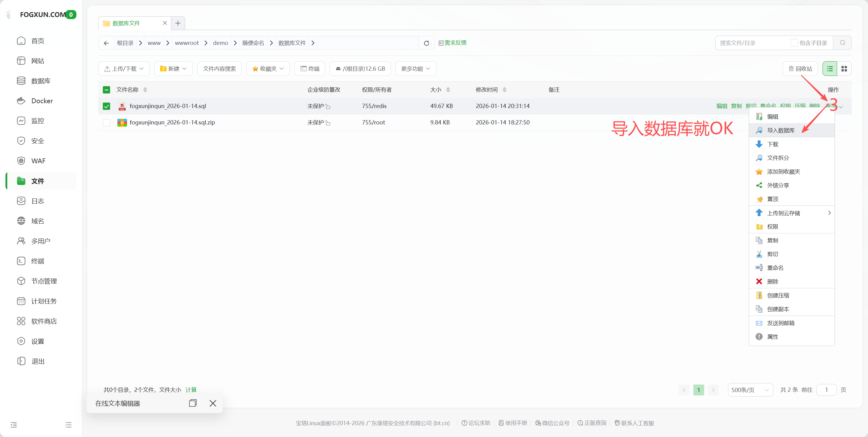The width and height of the screenshot is (868, 437).
Task: Click the 文件内容搜索 button
Action: [219, 69]
